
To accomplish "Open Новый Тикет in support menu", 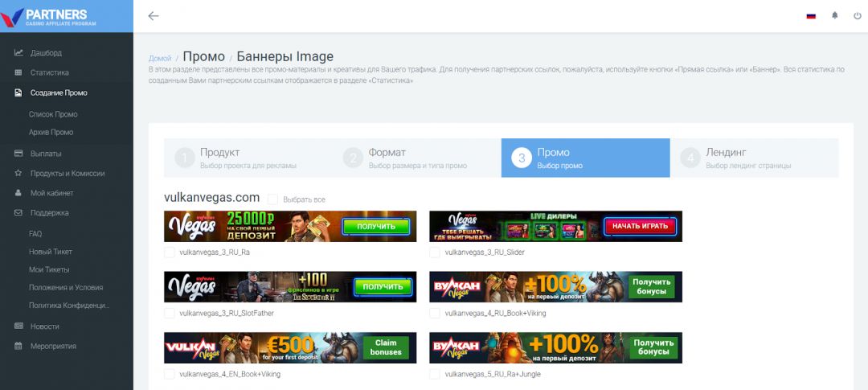I will tap(51, 252).
